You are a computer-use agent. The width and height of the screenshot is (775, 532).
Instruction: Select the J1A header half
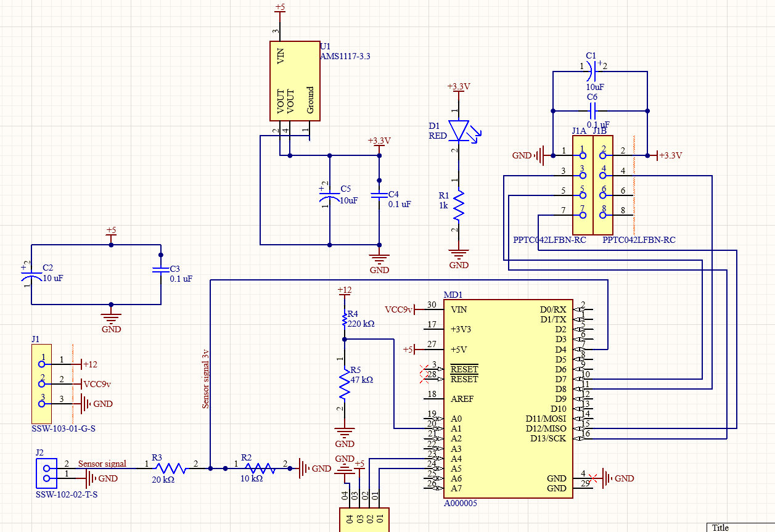(x=583, y=186)
